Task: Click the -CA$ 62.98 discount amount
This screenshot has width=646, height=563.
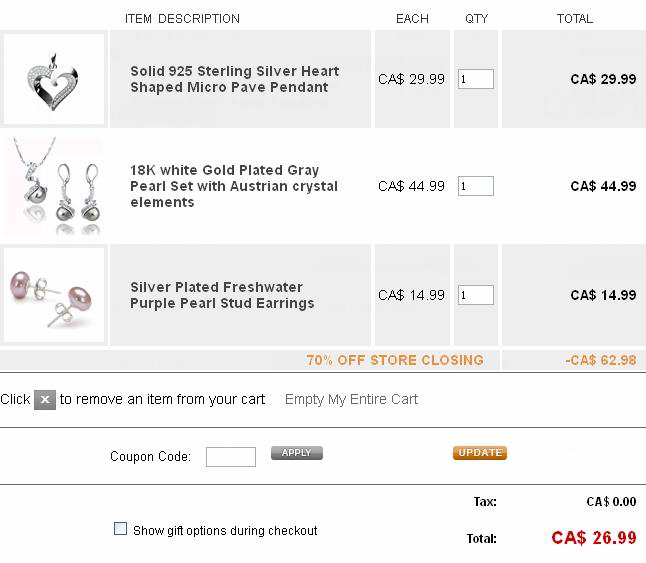Action: [x=600, y=360]
